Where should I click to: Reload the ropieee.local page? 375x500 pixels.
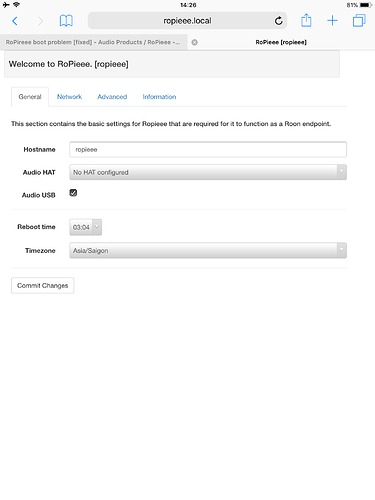(x=279, y=21)
